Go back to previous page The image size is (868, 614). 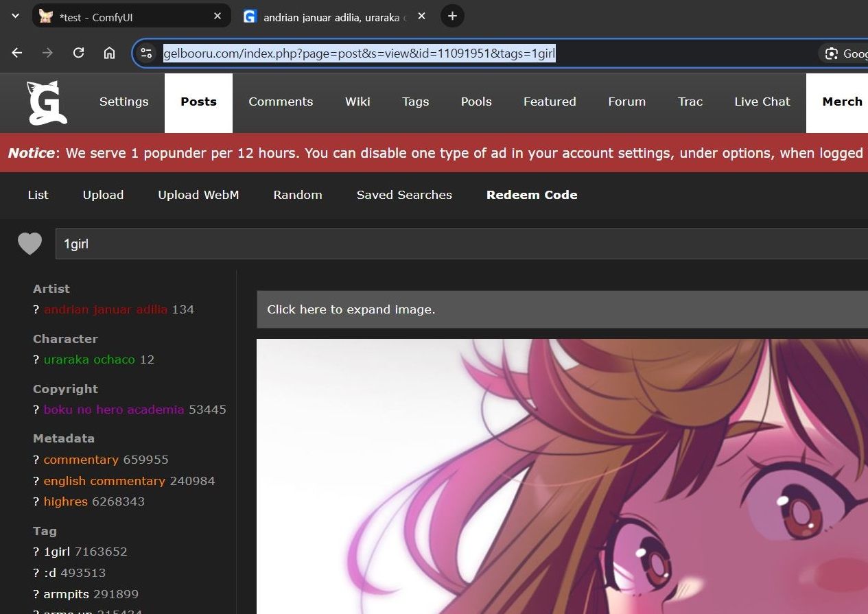tap(17, 53)
